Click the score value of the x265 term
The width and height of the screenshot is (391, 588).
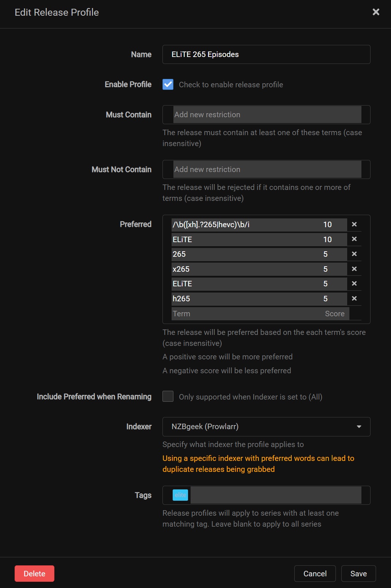pyautogui.click(x=326, y=269)
